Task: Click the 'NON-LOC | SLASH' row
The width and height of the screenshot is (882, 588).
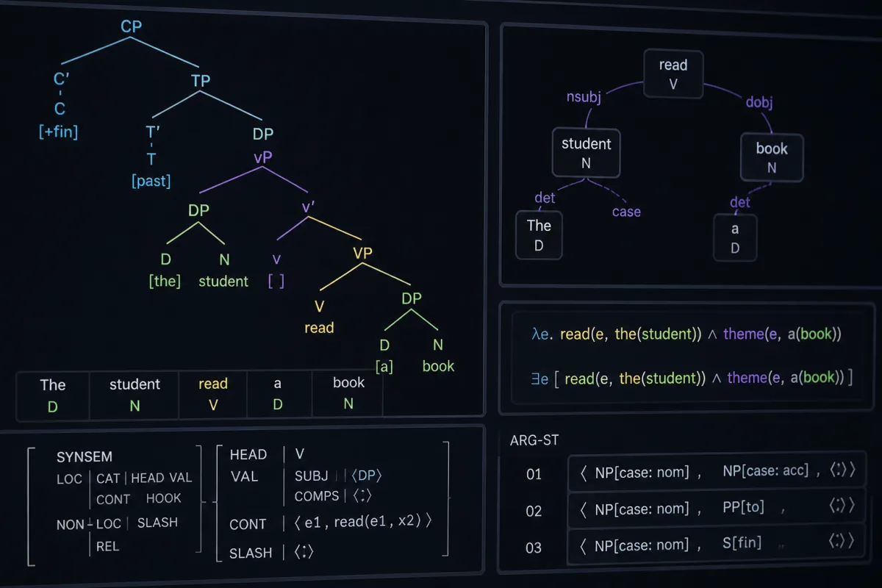Action: point(118,523)
